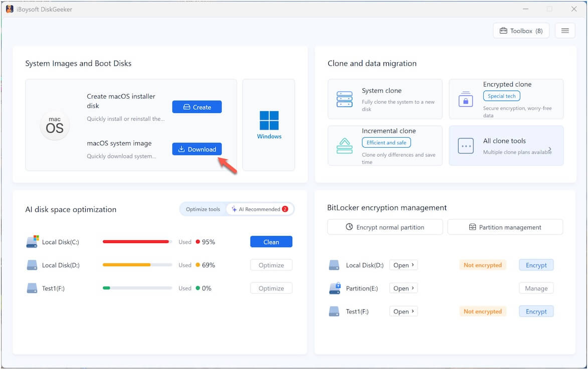Click the locked Partition(E:) drive icon
Image resolution: width=588 pixels, height=369 pixels.
[x=334, y=288]
